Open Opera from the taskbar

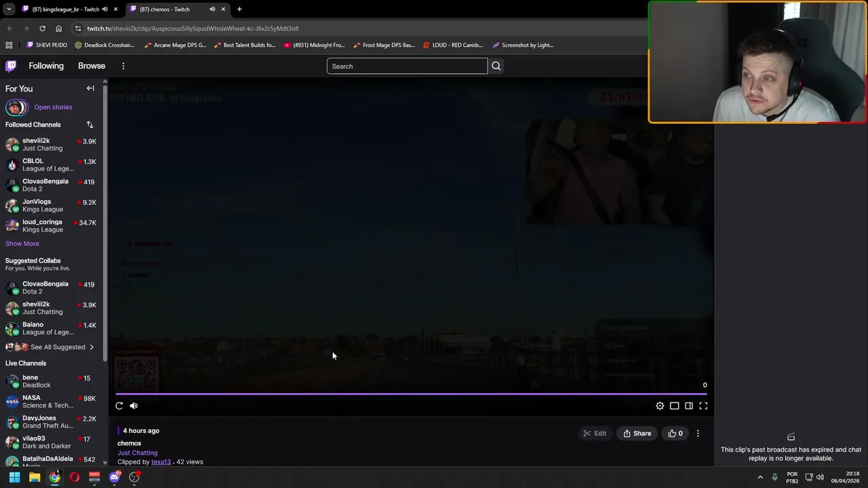(75, 477)
